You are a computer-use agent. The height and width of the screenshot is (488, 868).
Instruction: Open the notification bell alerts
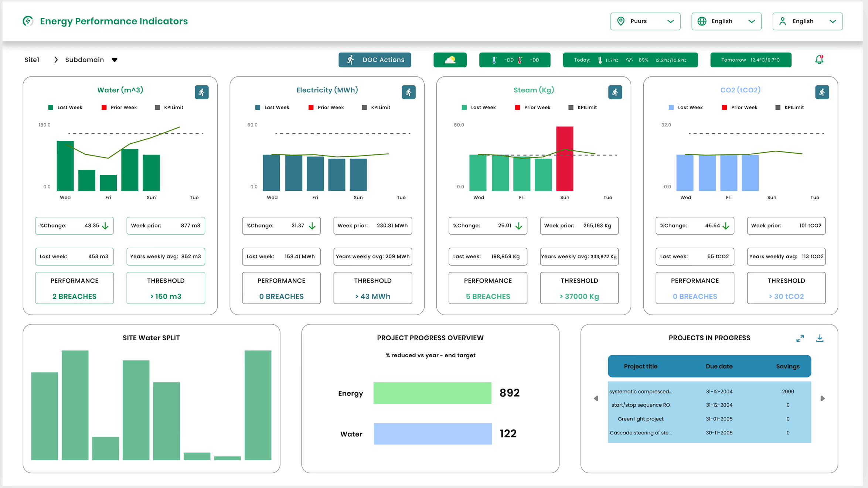click(819, 59)
